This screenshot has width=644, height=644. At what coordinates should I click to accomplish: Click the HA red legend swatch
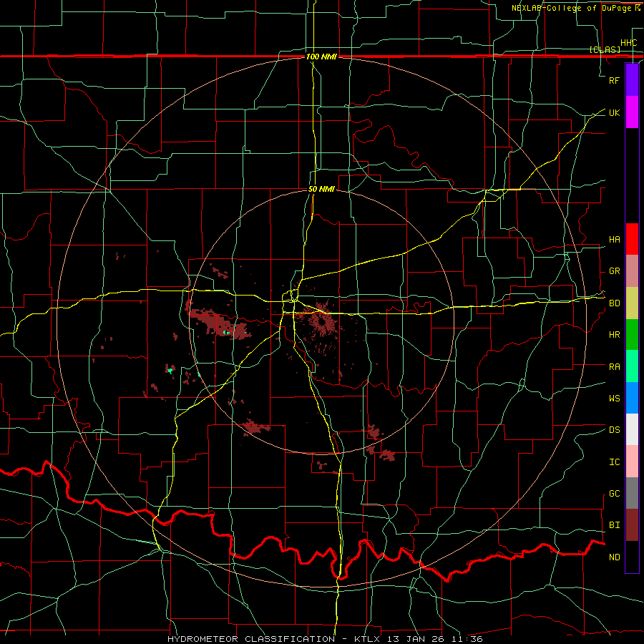(x=632, y=239)
